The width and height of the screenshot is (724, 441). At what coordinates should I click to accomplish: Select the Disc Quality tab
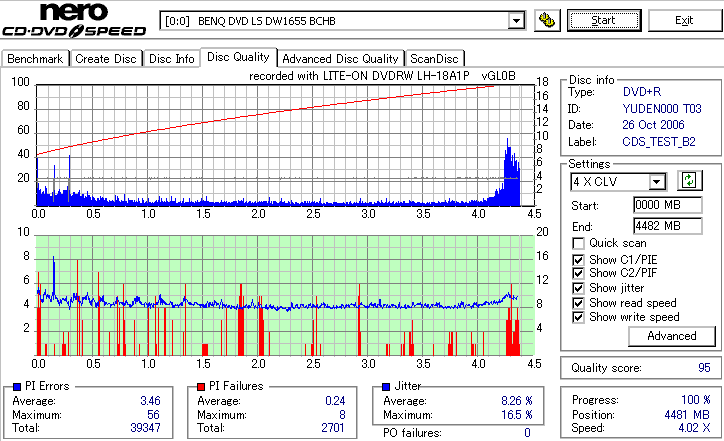pyautogui.click(x=238, y=57)
